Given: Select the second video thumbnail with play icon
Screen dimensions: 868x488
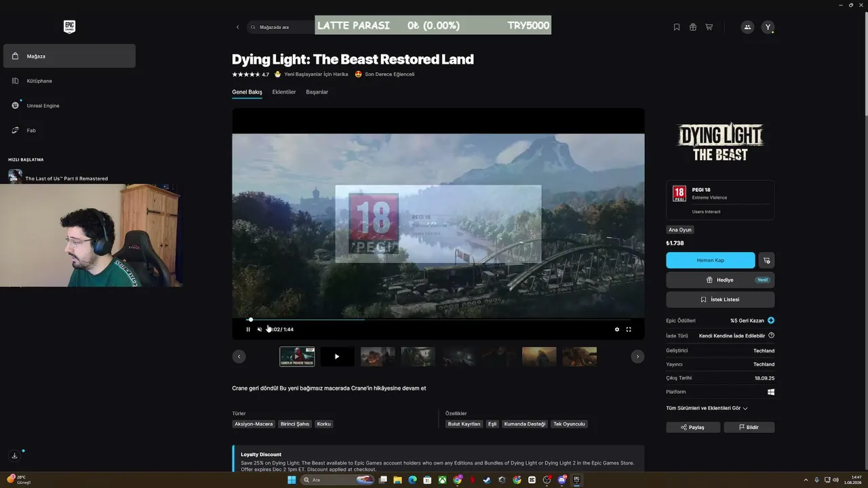Looking at the screenshot, I should tap(337, 357).
